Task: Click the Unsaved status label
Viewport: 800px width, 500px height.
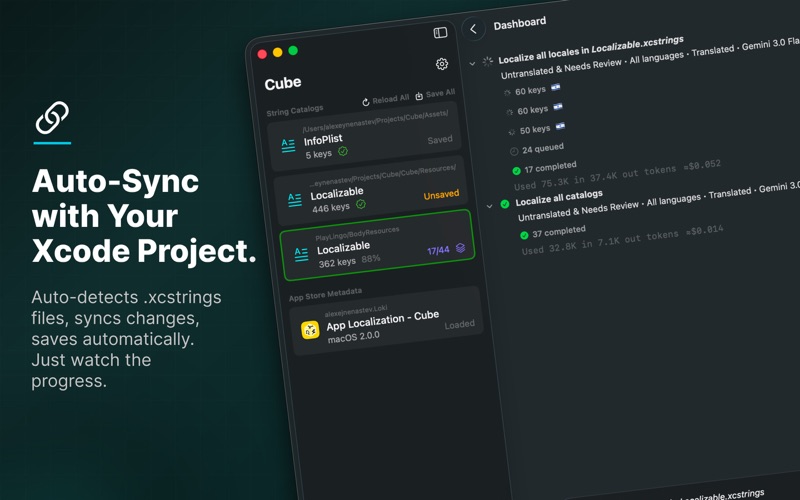Action: click(x=441, y=194)
